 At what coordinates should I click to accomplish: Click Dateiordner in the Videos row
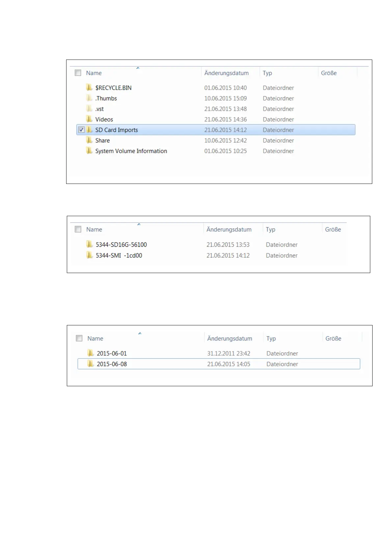278,119
